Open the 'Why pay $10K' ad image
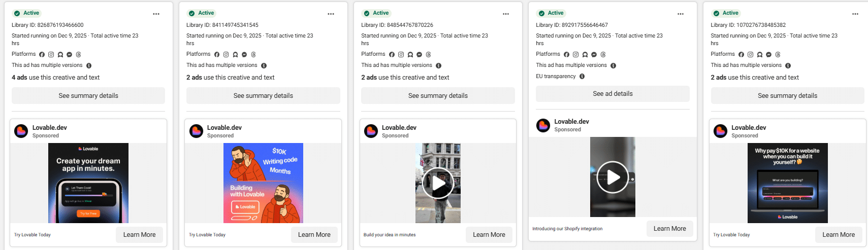 point(787,183)
